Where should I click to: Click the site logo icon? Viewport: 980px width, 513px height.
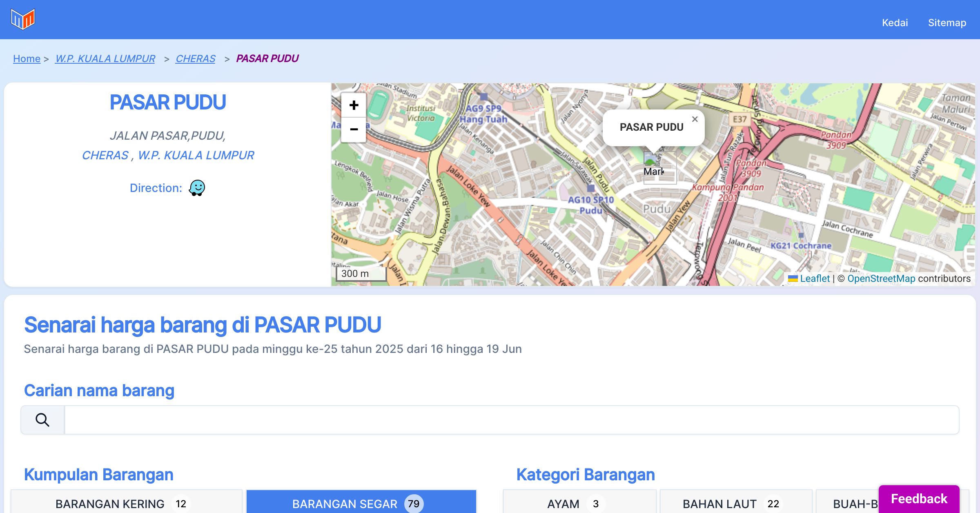pyautogui.click(x=23, y=19)
